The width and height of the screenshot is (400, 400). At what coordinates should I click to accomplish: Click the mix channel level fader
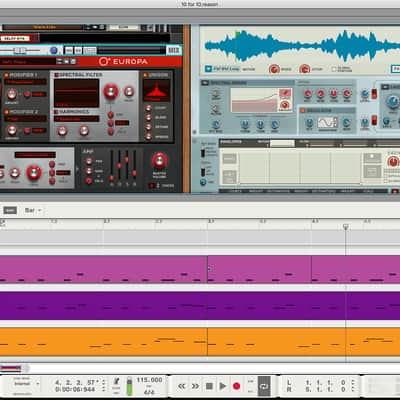[19, 50]
